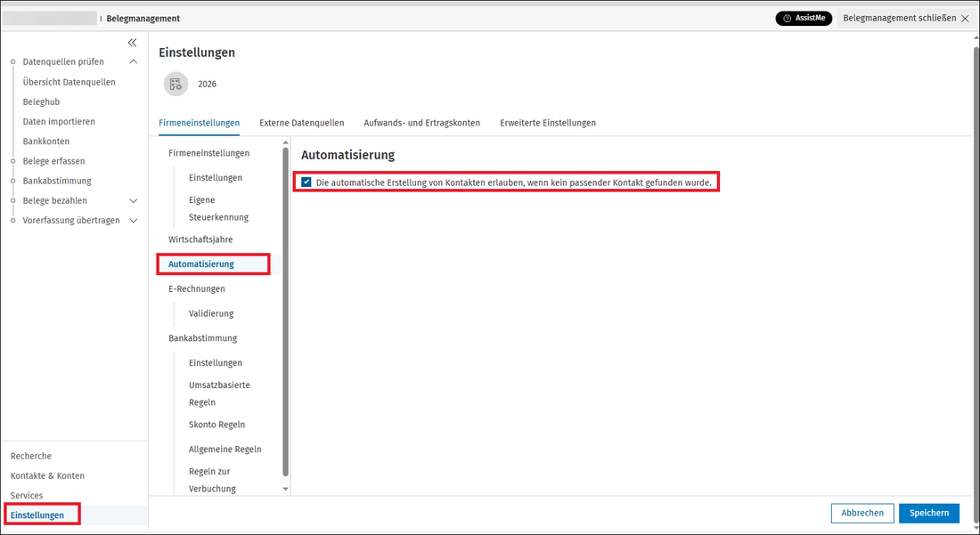Collapse the left sidebar with double chevron
The image size is (980, 535).
pos(132,43)
